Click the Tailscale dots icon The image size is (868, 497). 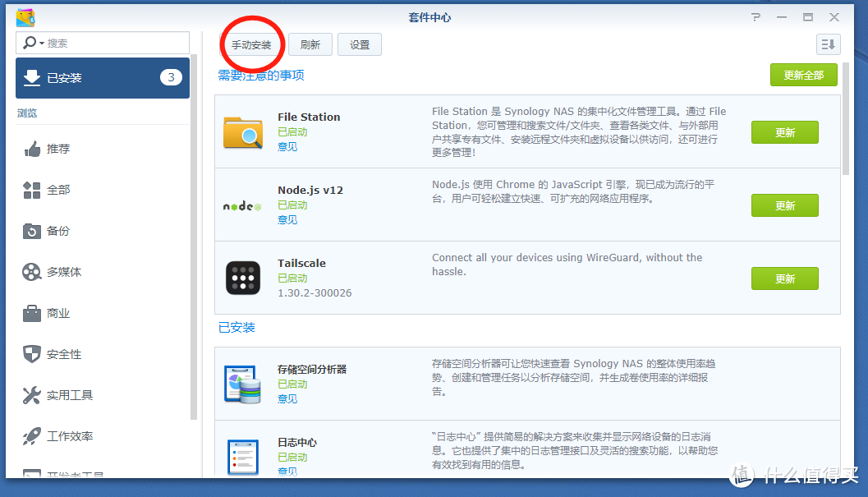tap(243, 278)
